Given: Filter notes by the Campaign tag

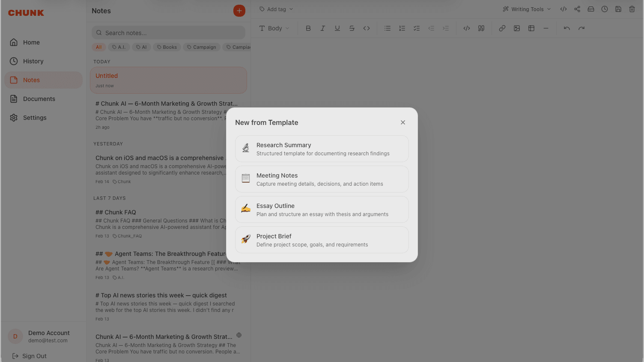Looking at the screenshot, I should pyautogui.click(x=201, y=47).
